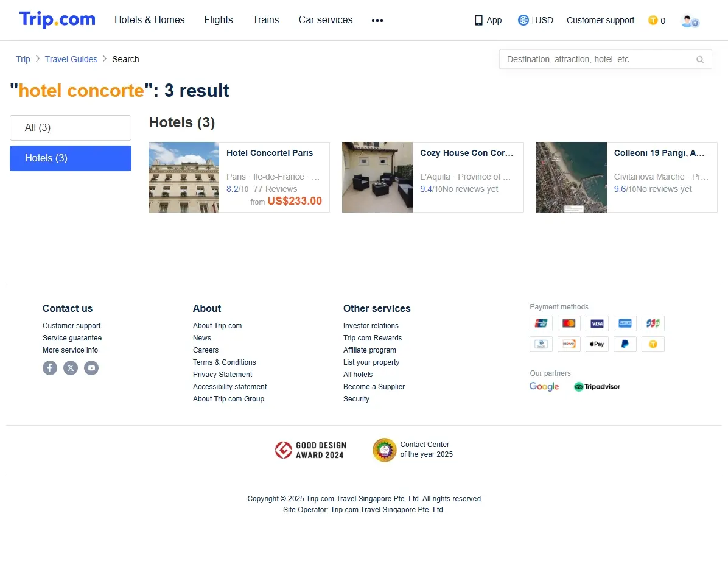Open the X (Twitter) social icon
This screenshot has height=561, width=728.
point(71,368)
